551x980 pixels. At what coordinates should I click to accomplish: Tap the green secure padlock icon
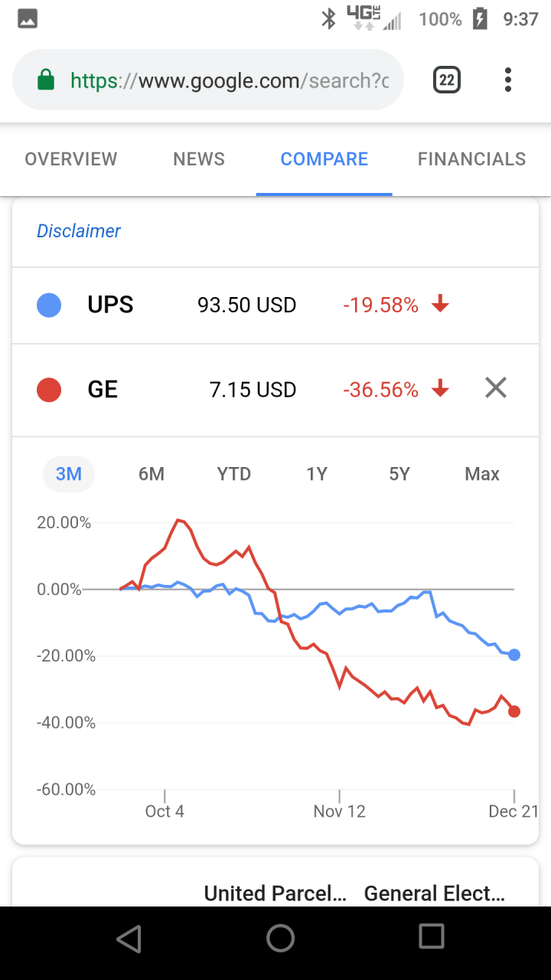point(46,80)
